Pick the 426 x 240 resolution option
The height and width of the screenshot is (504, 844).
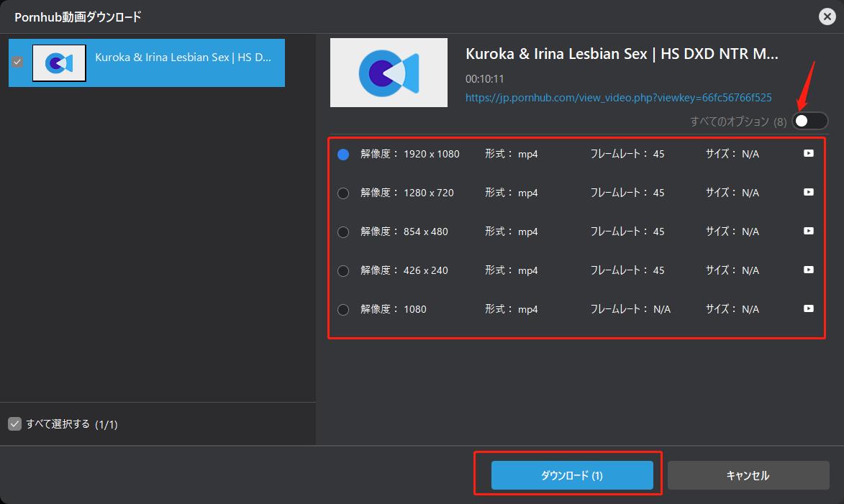(x=343, y=270)
